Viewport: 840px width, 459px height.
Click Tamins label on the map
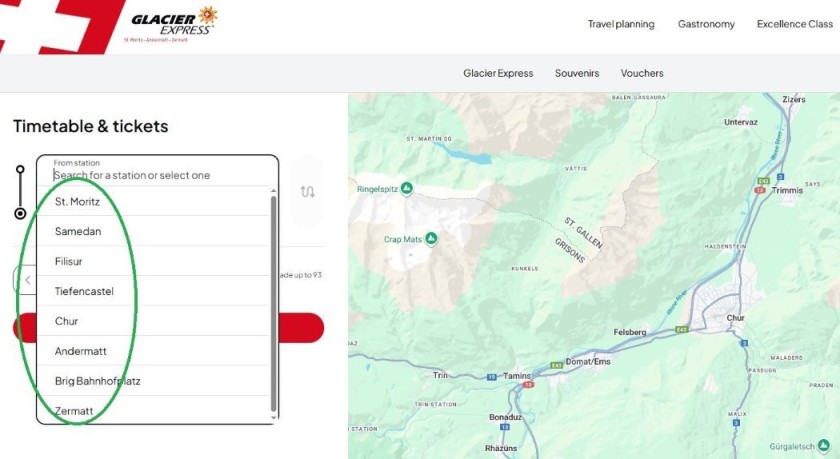[516, 375]
